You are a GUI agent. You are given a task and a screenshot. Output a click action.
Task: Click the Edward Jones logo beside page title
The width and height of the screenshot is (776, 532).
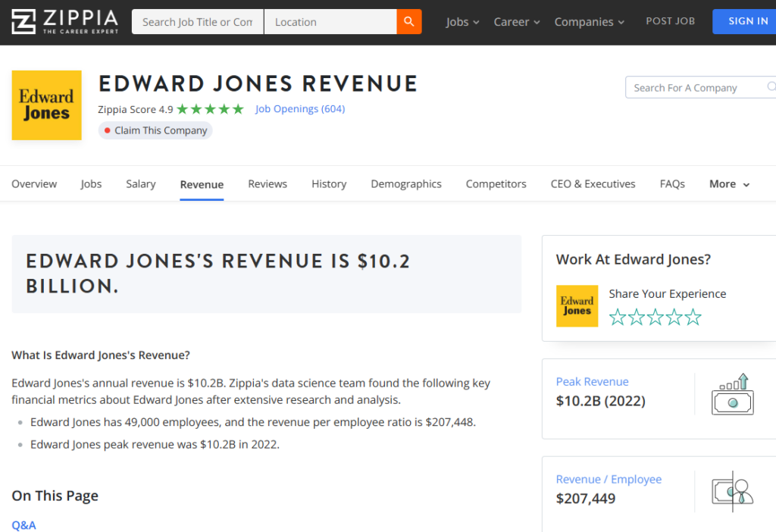[x=46, y=105]
